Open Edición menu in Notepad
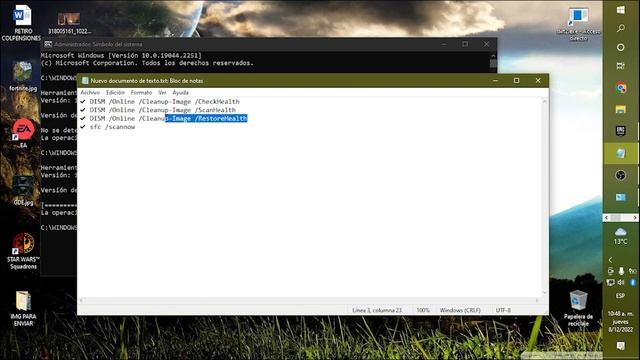640x360 pixels. click(115, 93)
